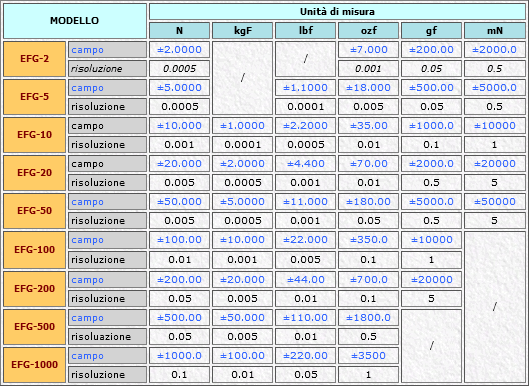Screen dimensions: 529x386
Task: Click the EFG-5 model cell
Action: click(x=34, y=97)
